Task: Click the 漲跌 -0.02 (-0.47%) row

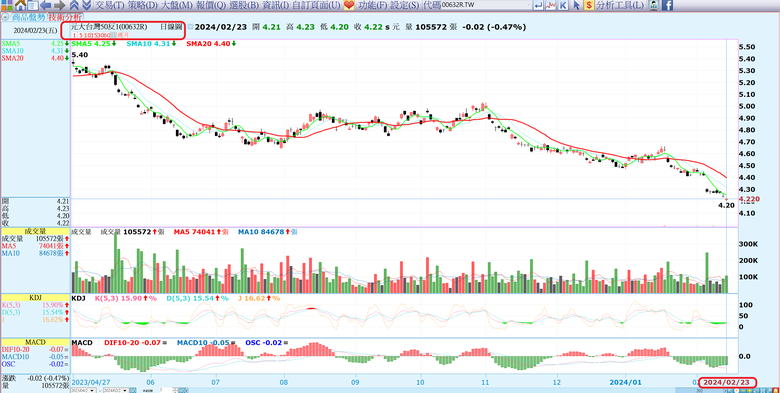Action: tap(35, 378)
